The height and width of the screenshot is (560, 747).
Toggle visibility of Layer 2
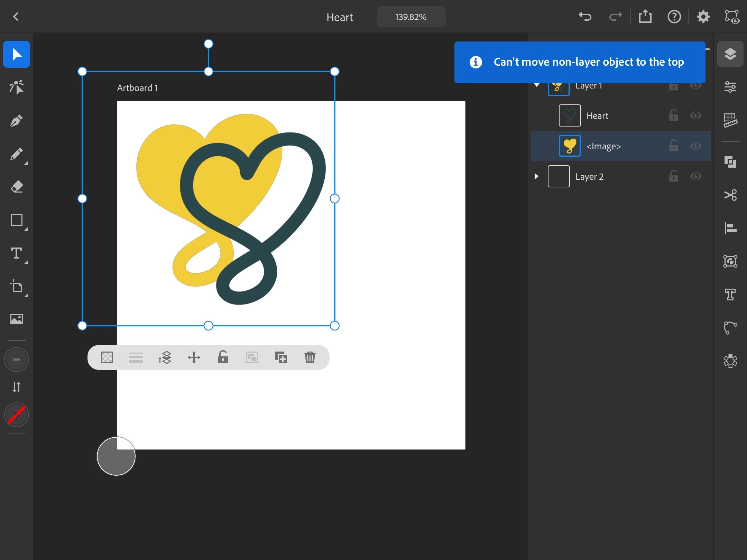[695, 176]
